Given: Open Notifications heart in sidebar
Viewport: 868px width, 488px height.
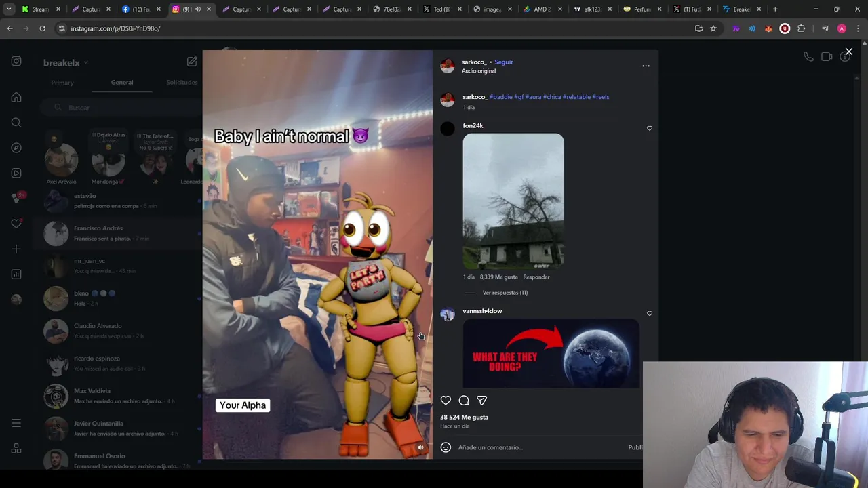Looking at the screenshot, I should pos(16,224).
